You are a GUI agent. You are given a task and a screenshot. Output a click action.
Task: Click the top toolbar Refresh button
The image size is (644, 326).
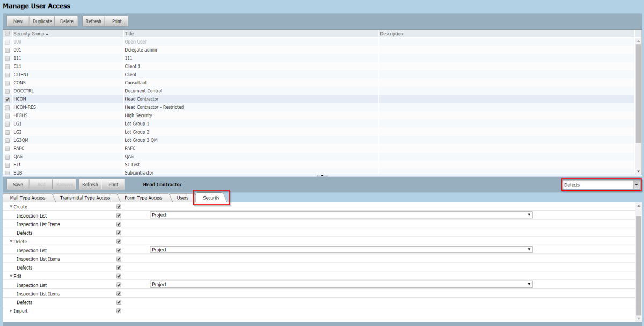pos(93,21)
